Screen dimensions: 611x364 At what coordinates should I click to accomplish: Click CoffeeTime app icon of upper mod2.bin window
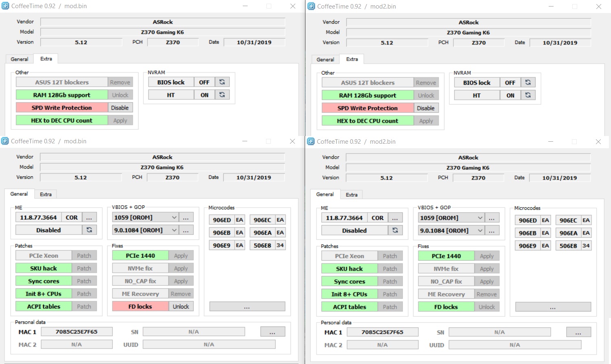coord(311,7)
